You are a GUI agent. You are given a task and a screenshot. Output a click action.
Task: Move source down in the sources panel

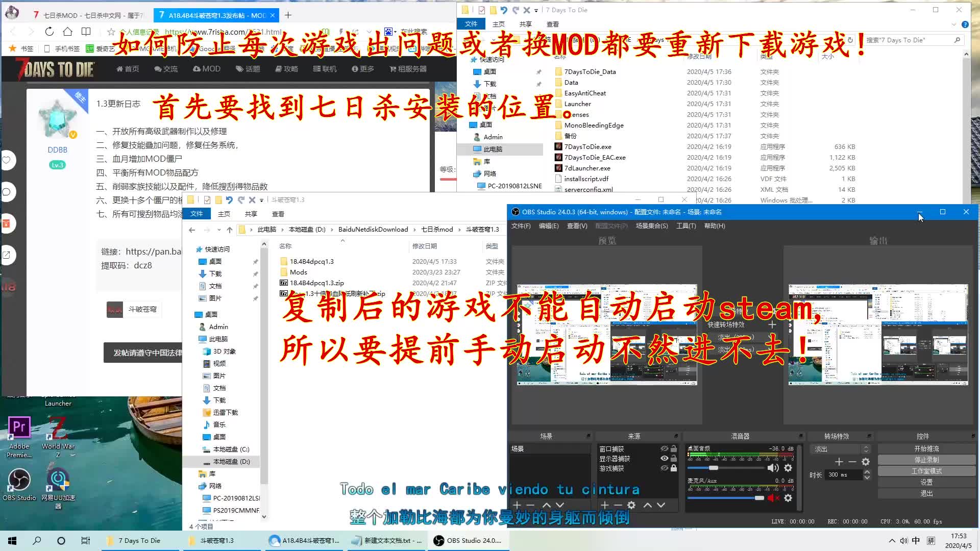661,505
